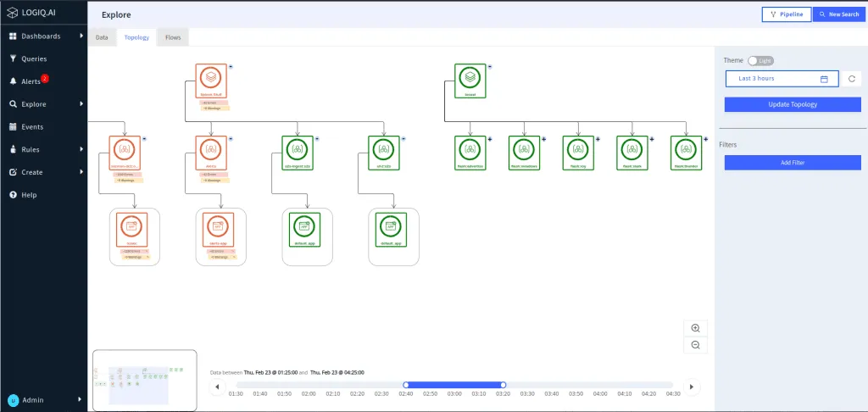868x412 pixels.
Task: Click the top green cluster stack node
Action: click(469, 77)
